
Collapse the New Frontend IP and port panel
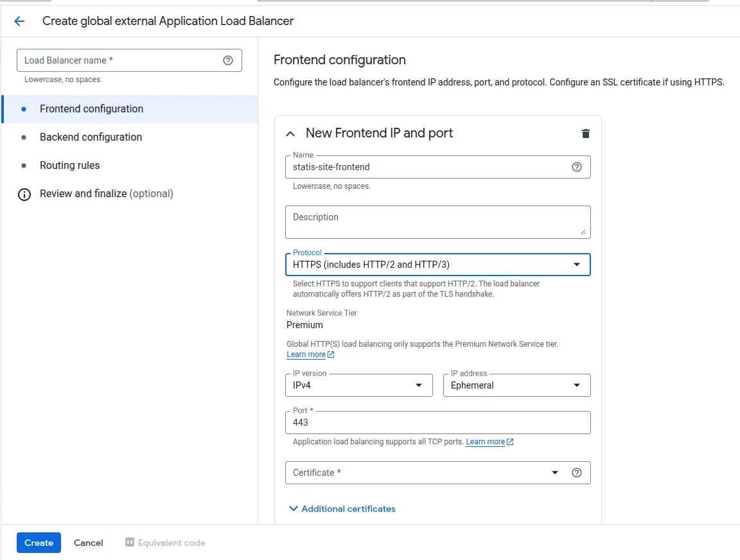290,133
